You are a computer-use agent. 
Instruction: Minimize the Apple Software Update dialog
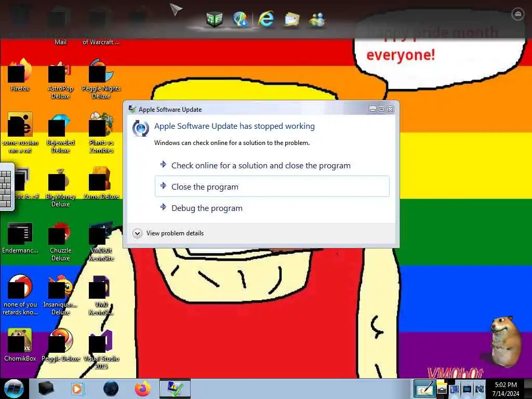point(373,109)
